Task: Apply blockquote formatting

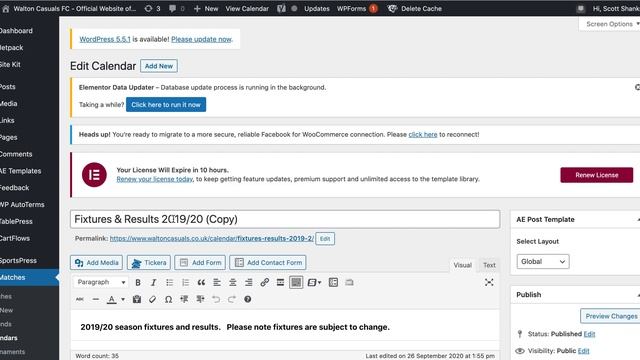Action: point(201,282)
